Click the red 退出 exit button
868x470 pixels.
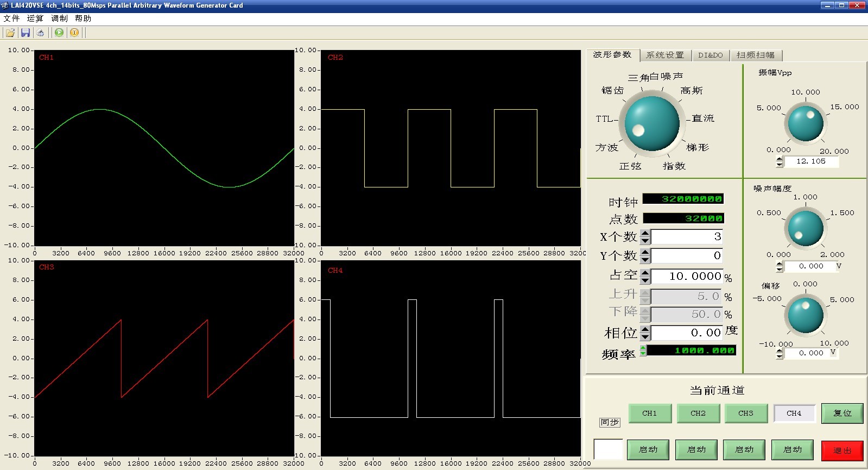pos(842,451)
